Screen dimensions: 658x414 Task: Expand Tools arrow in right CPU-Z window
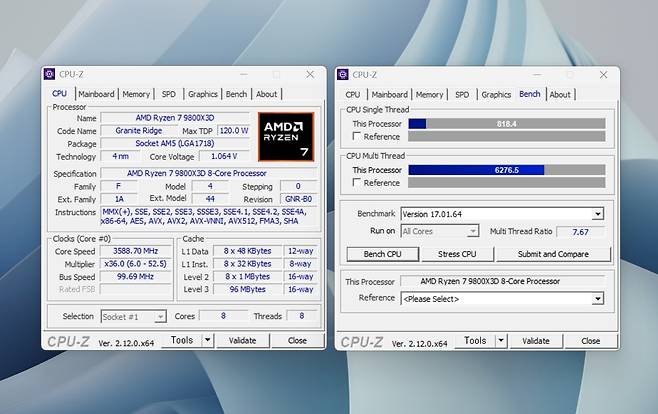point(501,341)
